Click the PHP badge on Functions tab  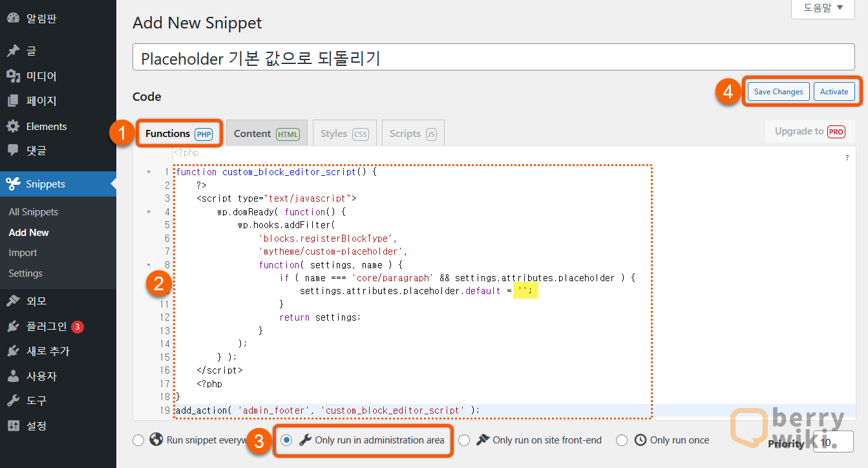[x=204, y=134]
